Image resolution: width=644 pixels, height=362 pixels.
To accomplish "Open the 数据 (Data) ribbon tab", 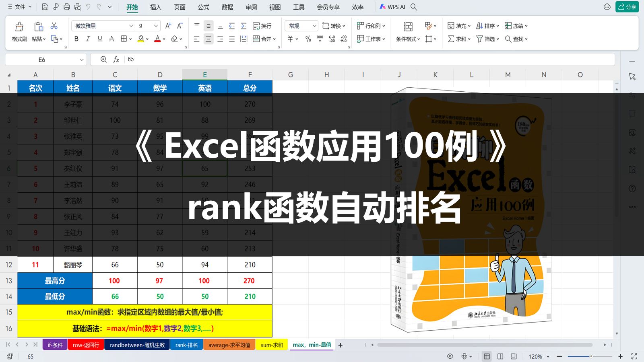I will coord(227,7).
